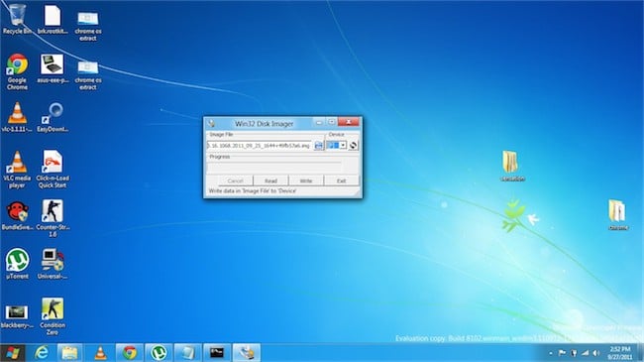Click the Exit button in Disk Imager
Image resolution: width=644 pixels, height=362 pixels.
pos(341,181)
